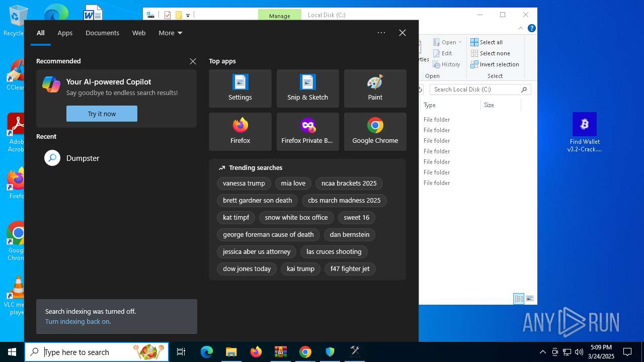Search trending 'kai trump'
Screen dimensions: 644x362
[x=300, y=268]
